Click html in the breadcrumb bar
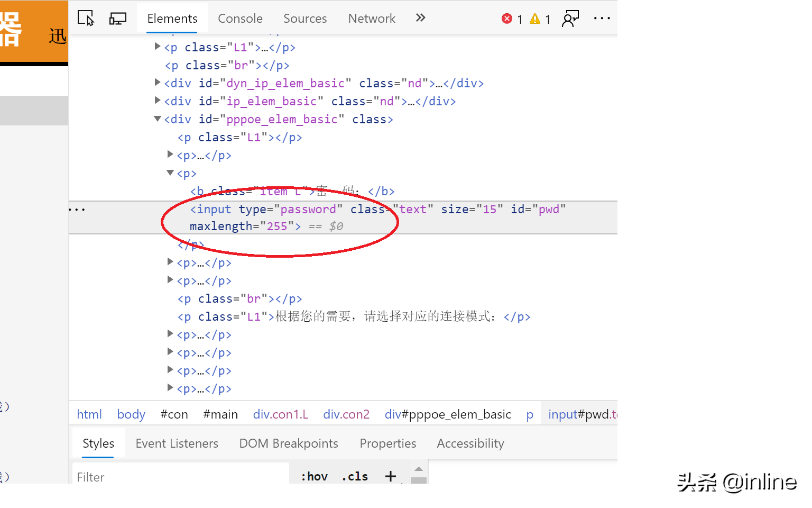Viewport: 812px width, 508px height. tap(89, 414)
